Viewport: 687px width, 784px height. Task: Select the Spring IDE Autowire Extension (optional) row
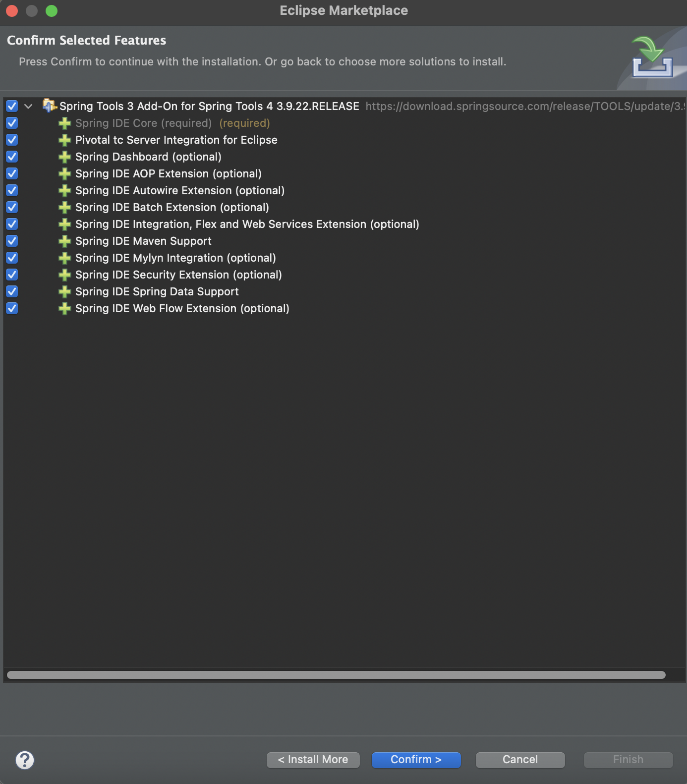pyautogui.click(x=344, y=190)
